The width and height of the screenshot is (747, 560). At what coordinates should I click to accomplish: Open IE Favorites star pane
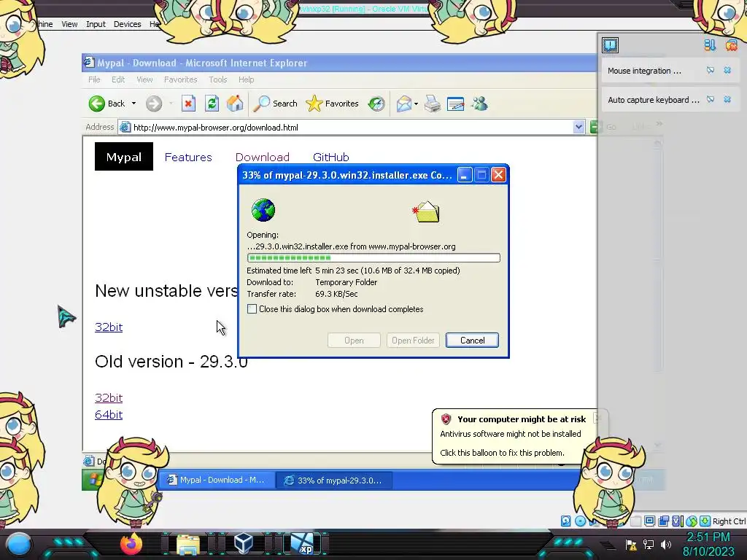tap(332, 104)
